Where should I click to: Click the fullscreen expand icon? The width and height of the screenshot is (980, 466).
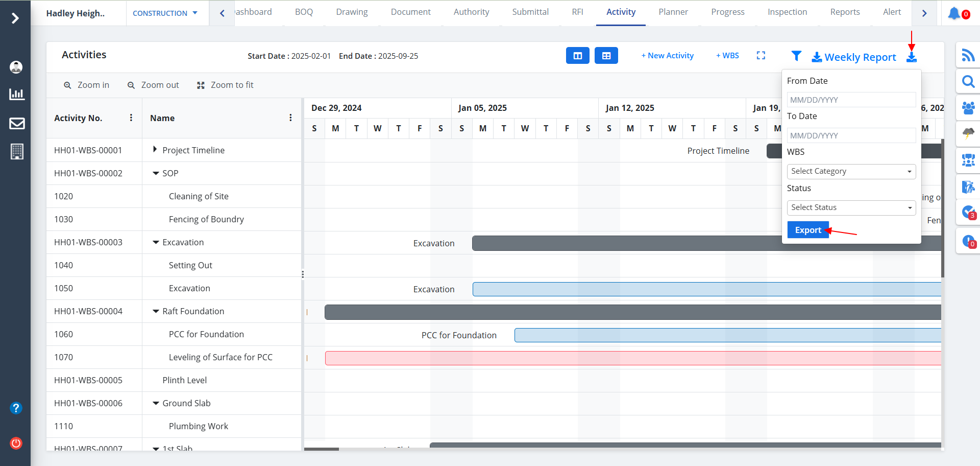761,55
